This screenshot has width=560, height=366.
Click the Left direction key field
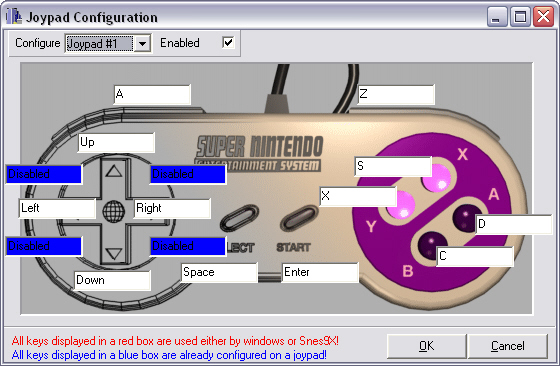point(57,208)
